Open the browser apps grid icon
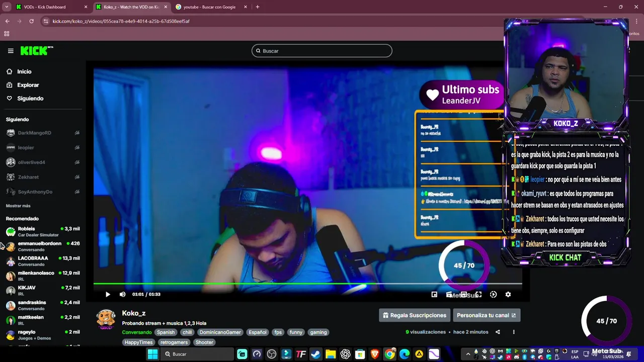Image resolution: width=644 pixels, height=362 pixels. tap(7, 34)
